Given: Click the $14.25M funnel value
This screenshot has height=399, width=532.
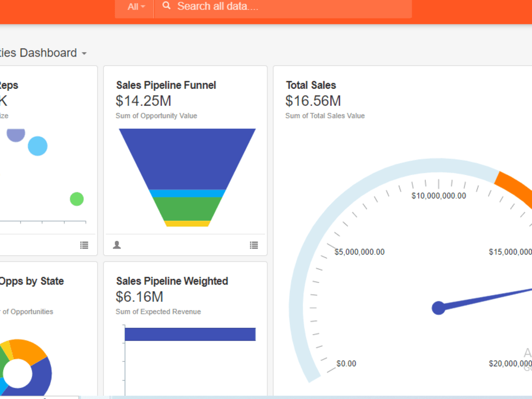Looking at the screenshot, I should 143,101.
